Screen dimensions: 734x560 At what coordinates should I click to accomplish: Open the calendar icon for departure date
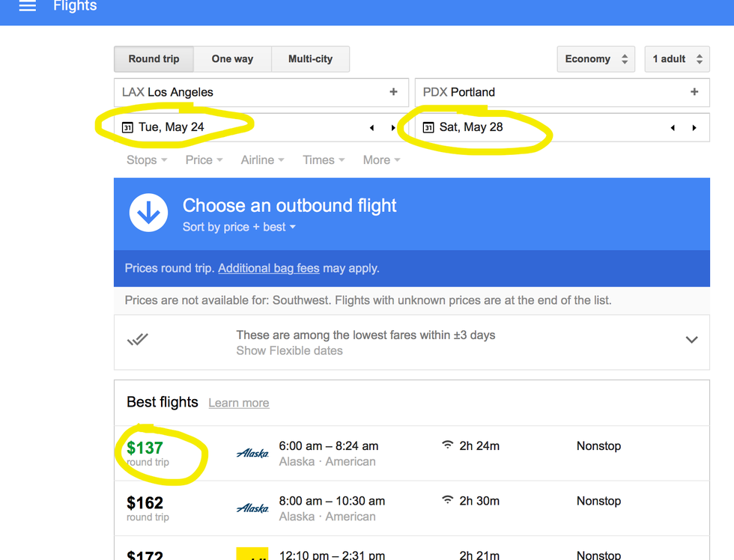(x=127, y=127)
